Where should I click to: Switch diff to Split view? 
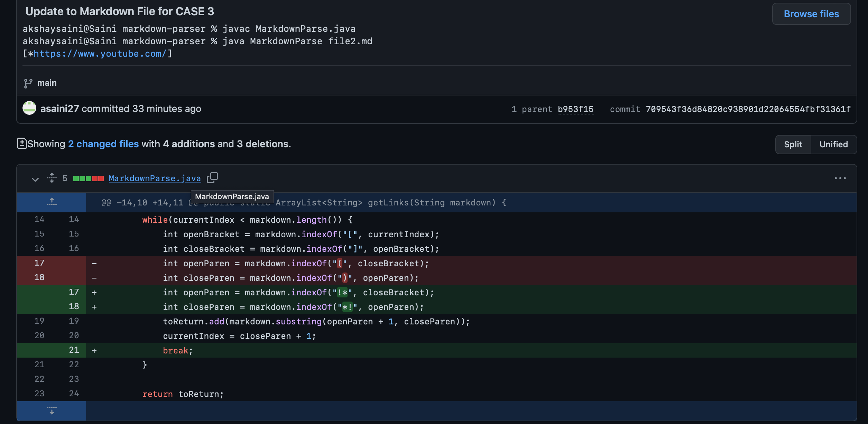(x=793, y=144)
